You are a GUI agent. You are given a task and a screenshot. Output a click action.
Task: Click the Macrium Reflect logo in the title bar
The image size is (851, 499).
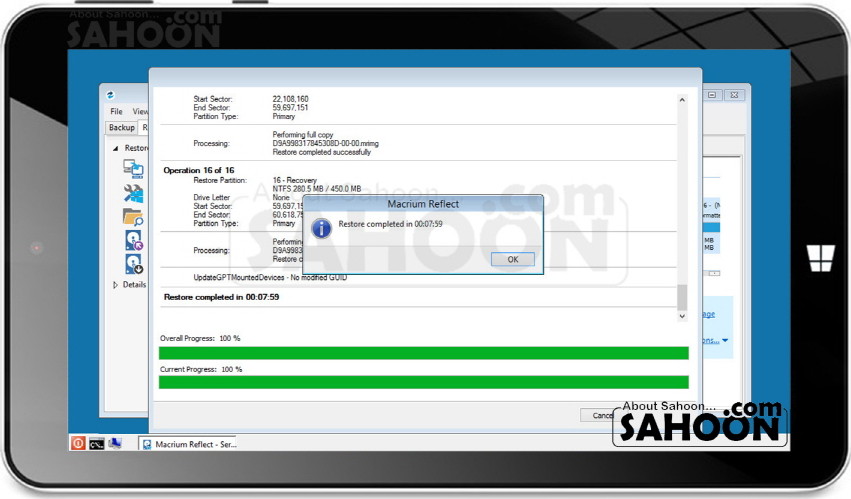[x=111, y=95]
